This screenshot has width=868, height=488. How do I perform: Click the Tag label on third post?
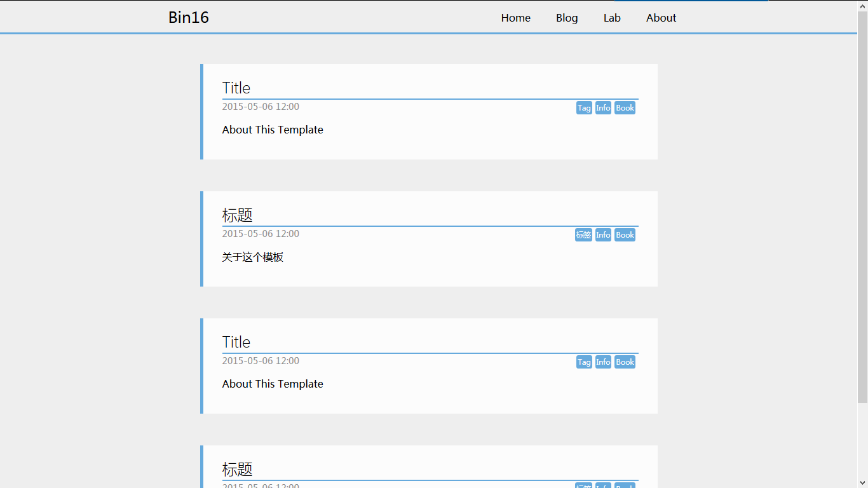[x=584, y=362]
